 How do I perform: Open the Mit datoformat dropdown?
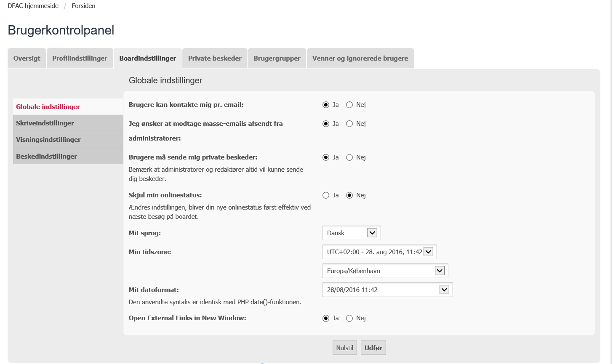tap(388, 290)
